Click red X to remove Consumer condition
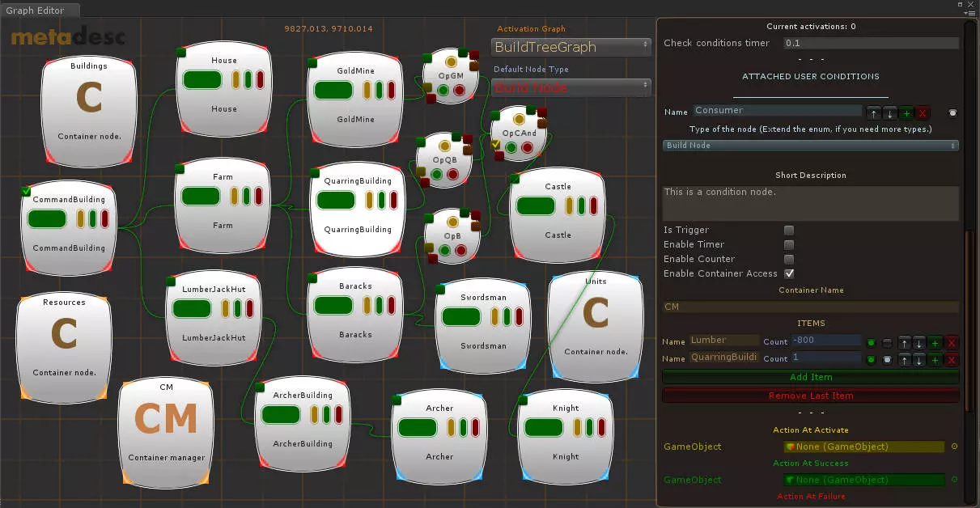 922,112
